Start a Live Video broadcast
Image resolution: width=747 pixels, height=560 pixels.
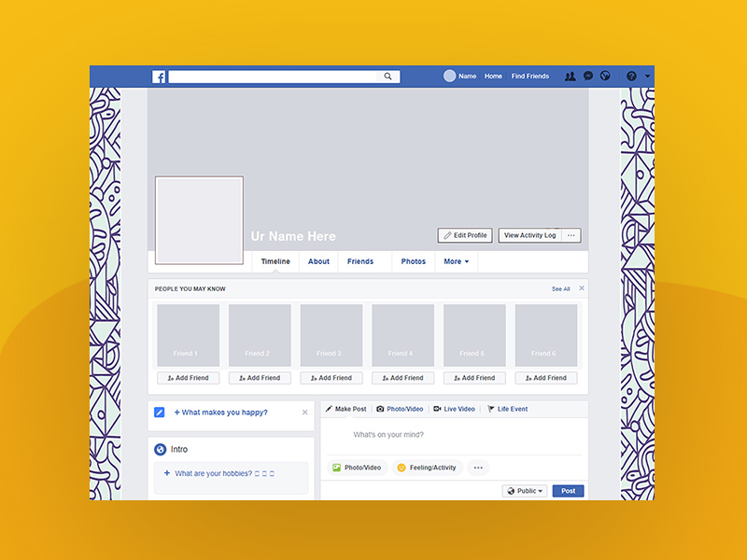[454, 408]
